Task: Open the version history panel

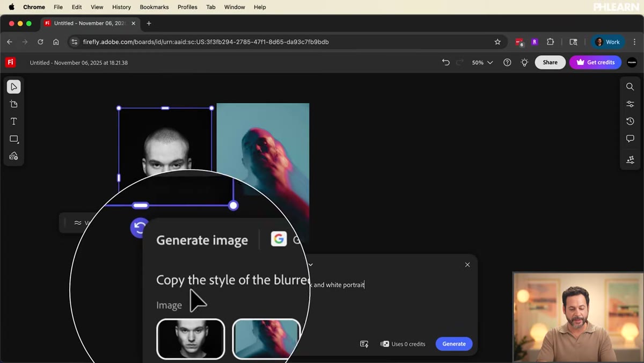Action: pos(630,121)
